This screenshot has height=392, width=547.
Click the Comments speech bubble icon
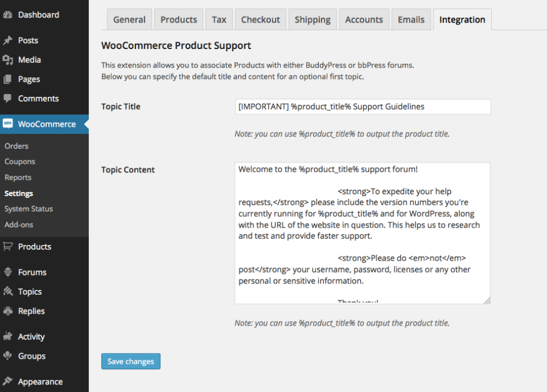pyautogui.click(x=7, y=99)
